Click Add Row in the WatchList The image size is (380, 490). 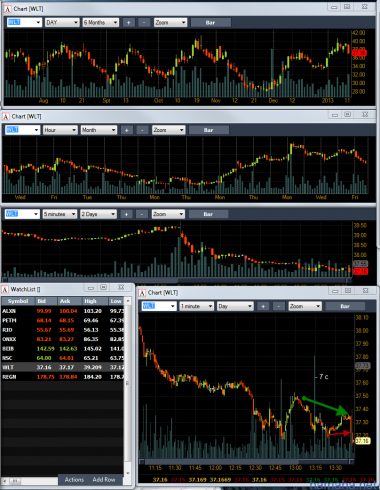tap(104, 480)
